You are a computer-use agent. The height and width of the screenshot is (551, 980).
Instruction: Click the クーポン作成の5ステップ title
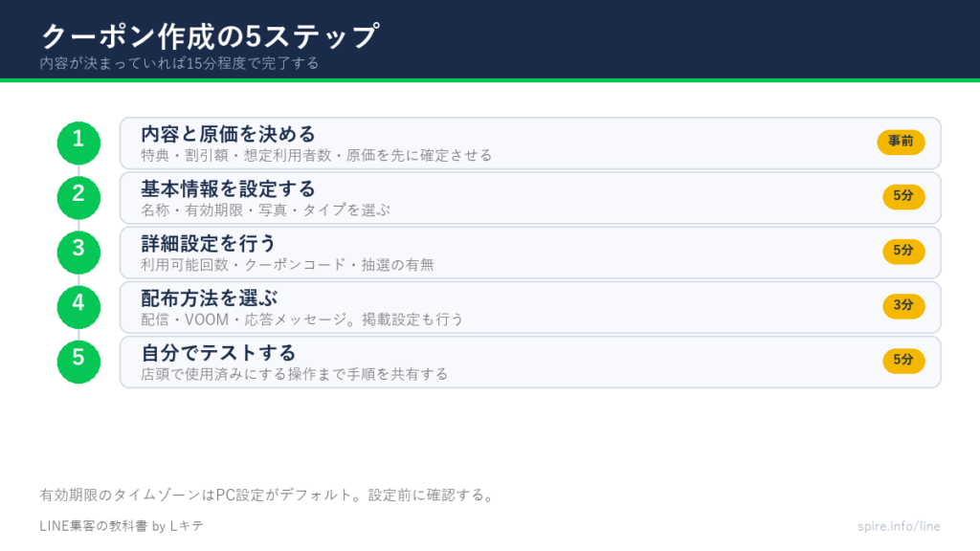[x=210, y=36]
